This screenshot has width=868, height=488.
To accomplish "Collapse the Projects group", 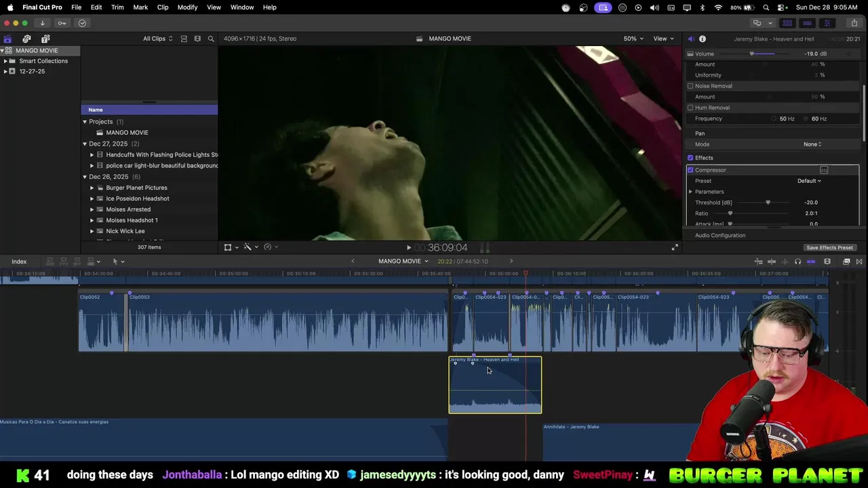I will coord(85,122).
